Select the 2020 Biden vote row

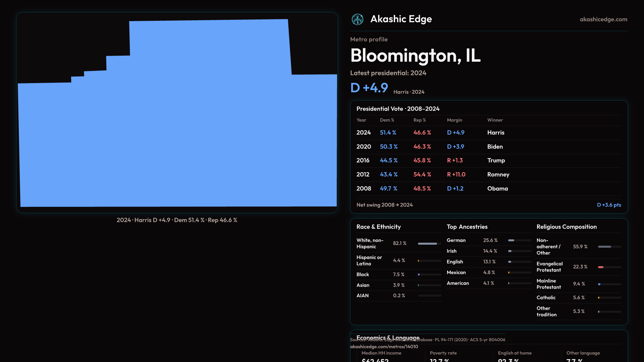click(489, 147)
